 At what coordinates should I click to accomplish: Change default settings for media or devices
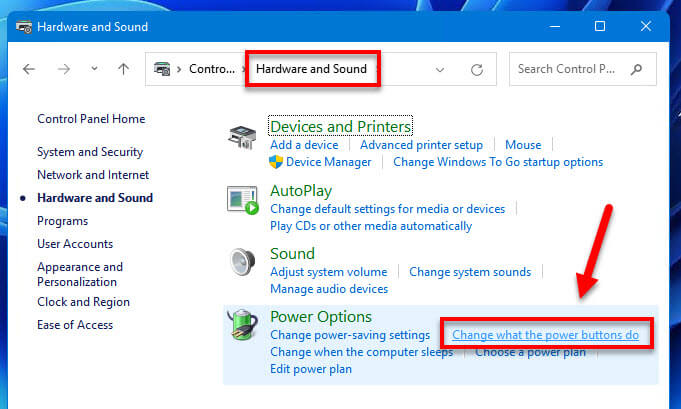[x=387, y=209]
